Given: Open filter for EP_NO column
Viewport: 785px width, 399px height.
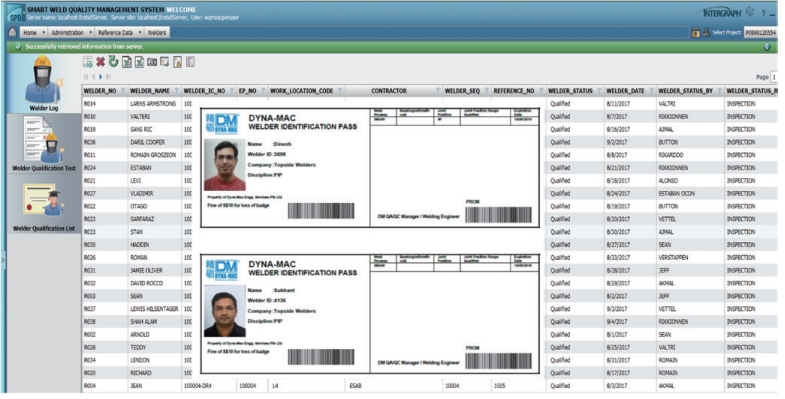Looking at the screenshot, I should point(263,91).
